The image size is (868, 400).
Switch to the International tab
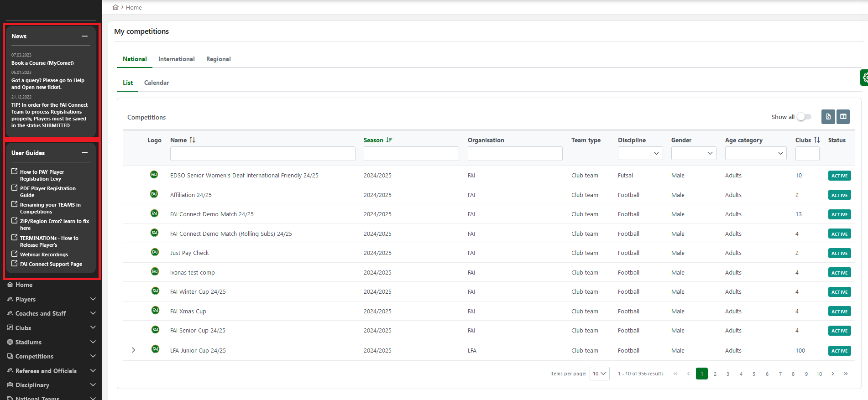pos(176,59)
